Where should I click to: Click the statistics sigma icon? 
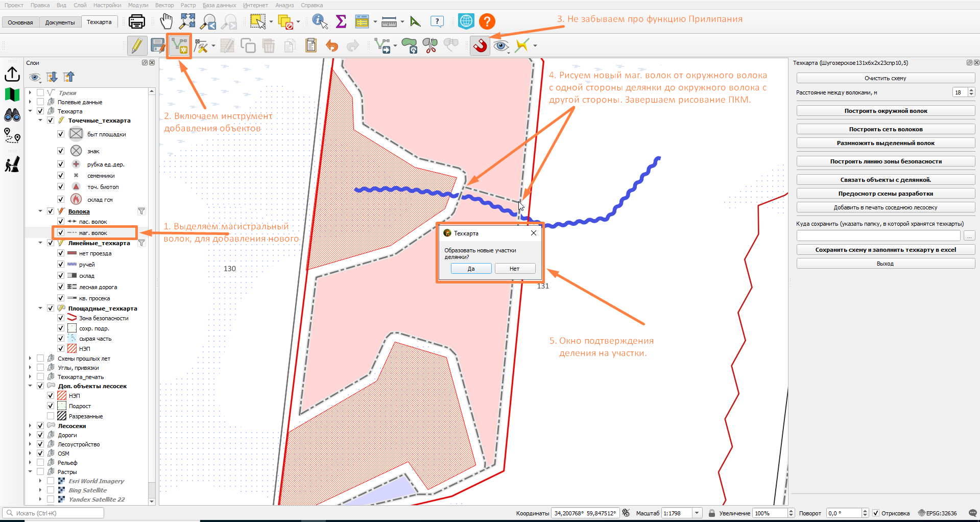341,21
